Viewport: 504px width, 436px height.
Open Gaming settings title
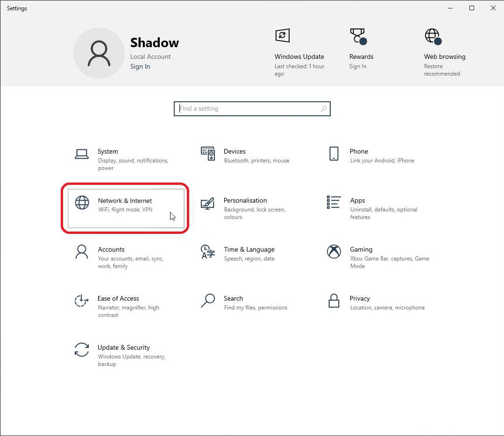361,250
